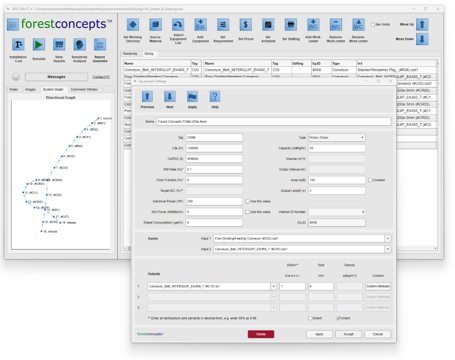Expand the Input 1 dropdown arrow
Screen dimensions: 455x360
coord(388,239)
